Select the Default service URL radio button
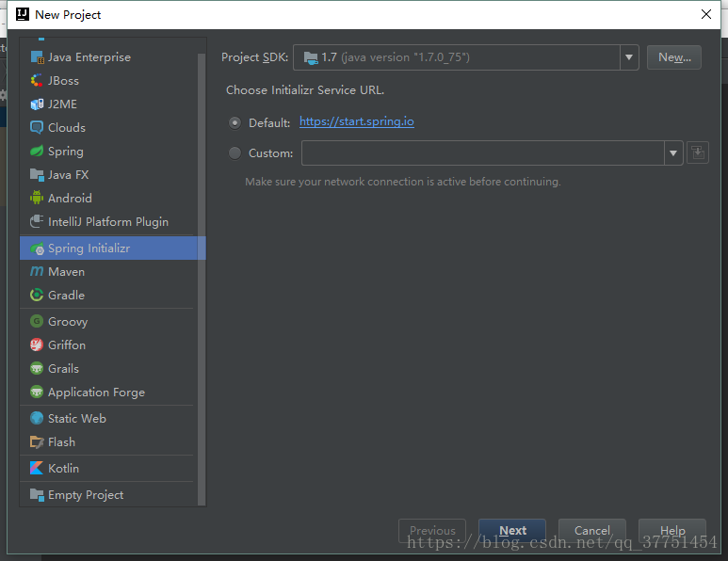The image size is (728, 561). tap(235, 123)
